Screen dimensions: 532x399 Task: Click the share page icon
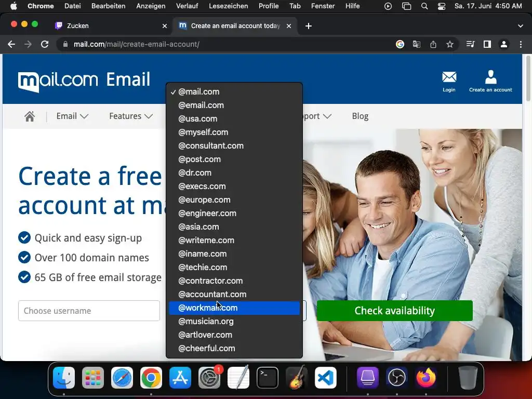click(433, 44)
